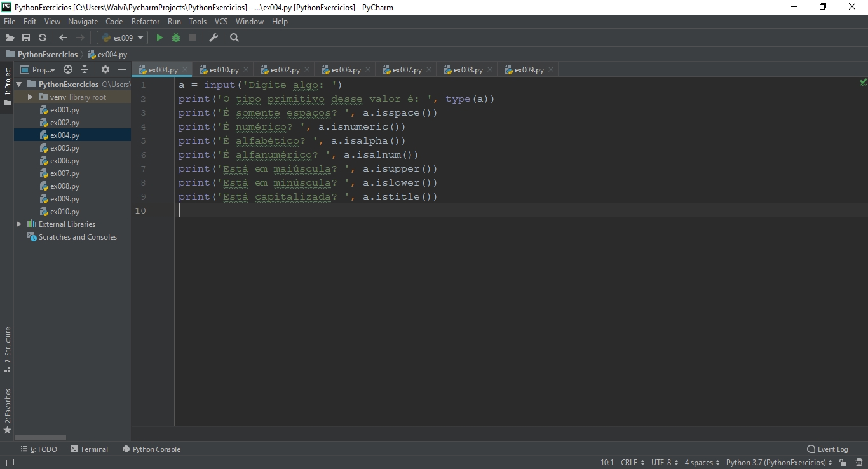Viewport: 868px width, 469px height.
Task: Click line 10 in the editor
Action: (521, 210)
